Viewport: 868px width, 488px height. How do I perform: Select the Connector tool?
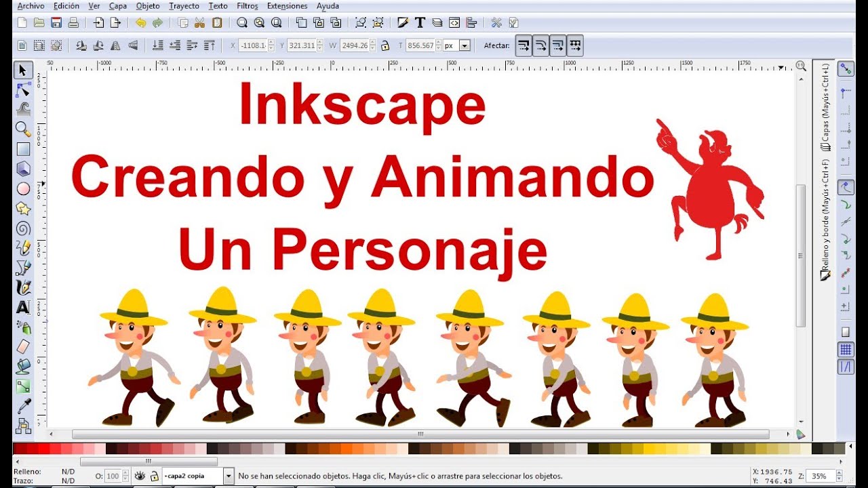tap(23, 426)
